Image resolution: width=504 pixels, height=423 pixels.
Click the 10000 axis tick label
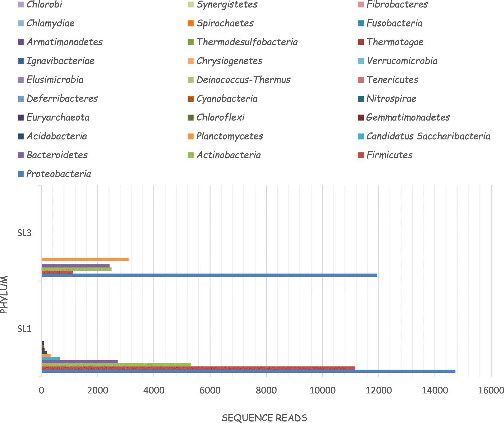pyautogui.click(x=322, y=390)
